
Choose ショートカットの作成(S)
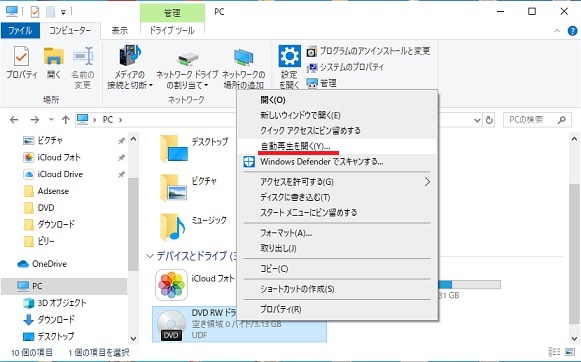(337, 289)
